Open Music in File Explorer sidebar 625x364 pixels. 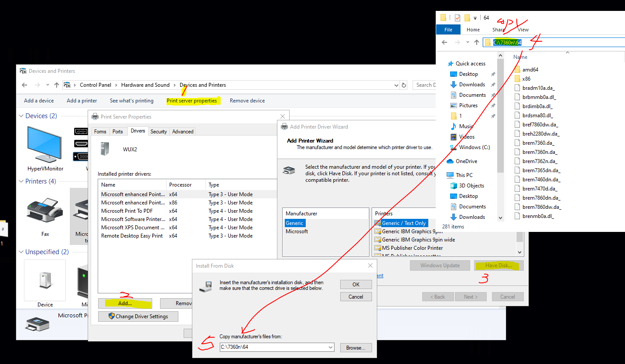466,126
